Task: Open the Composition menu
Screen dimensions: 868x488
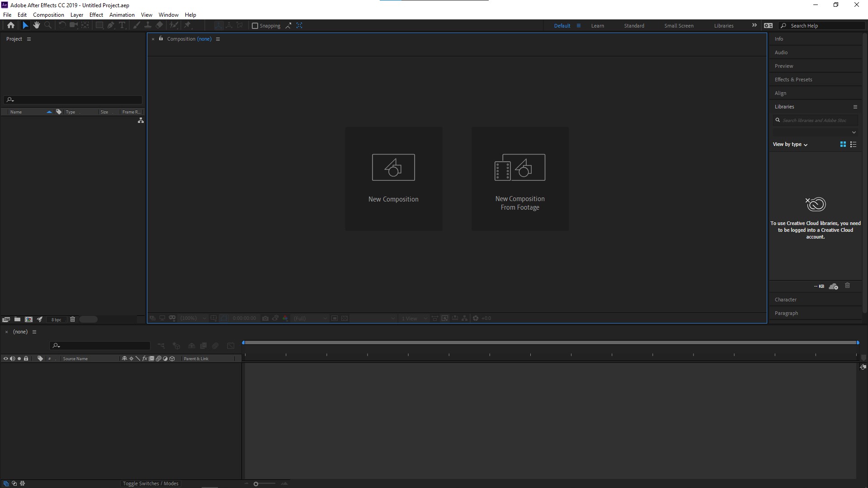Action: 48,15
